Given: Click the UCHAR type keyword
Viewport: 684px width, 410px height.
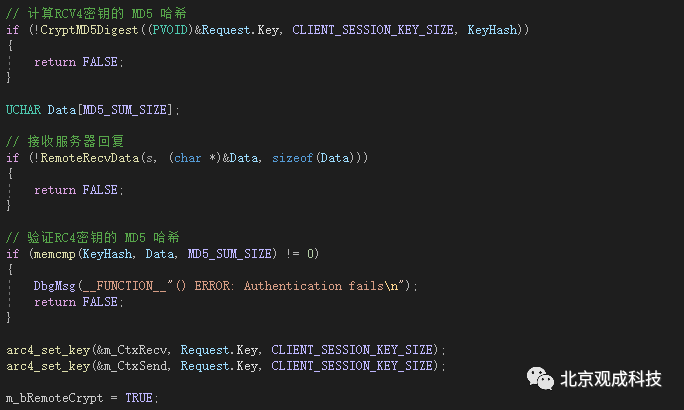Looking at the screenshot, I should click(x=23, y=110).
